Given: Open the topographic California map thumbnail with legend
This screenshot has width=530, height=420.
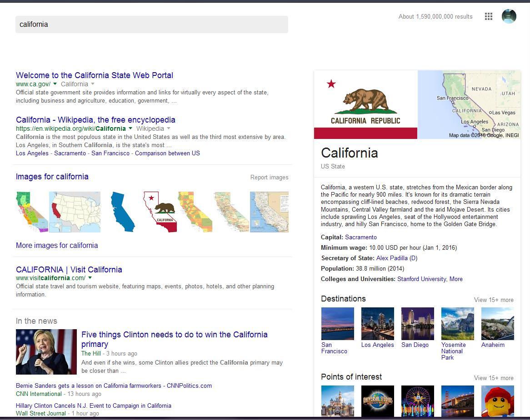Looking at the screenshot, I should (270, 212).
